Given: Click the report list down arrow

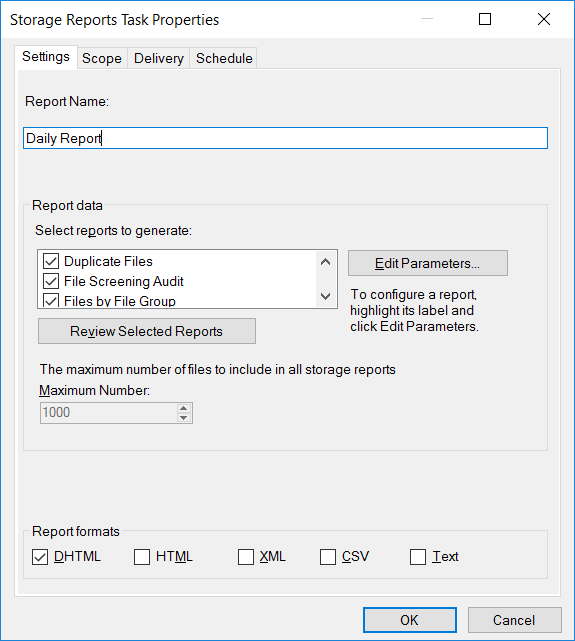Looking at the screenshot, I should point(326,296).
